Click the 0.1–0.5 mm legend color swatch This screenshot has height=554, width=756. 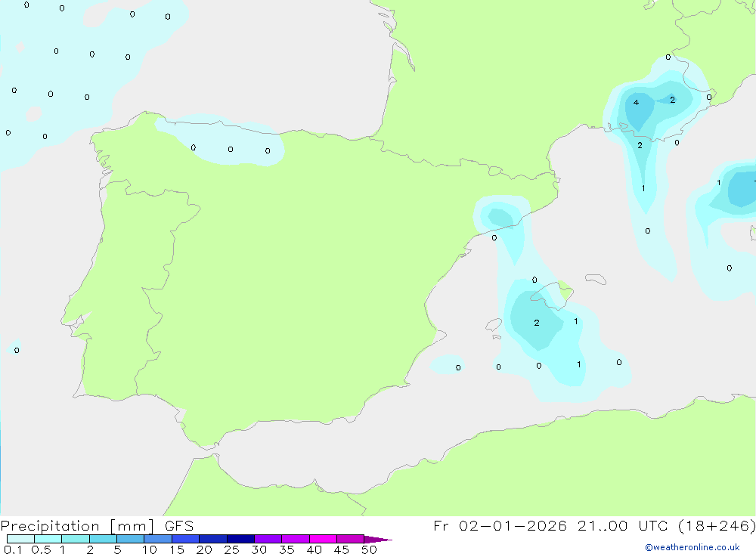[x=20, y=539]
